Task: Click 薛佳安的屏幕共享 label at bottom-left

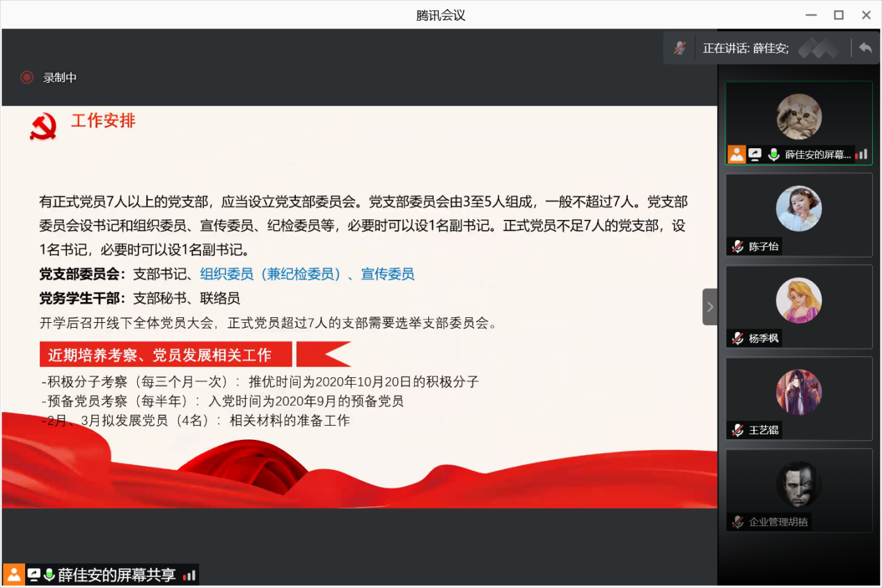Action: [116, 575]
